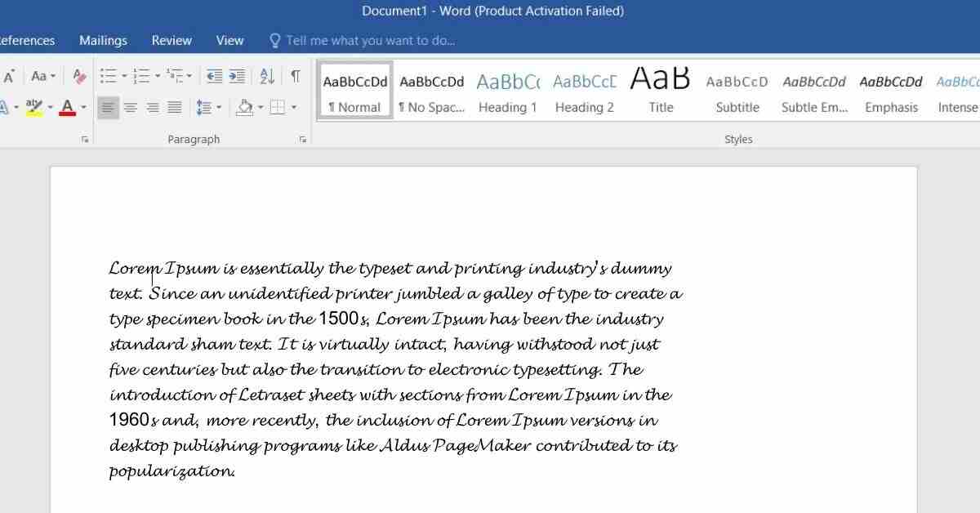The height and width of the screenshot is (513, 980).
Task: Apply the Heading 1 style
Action: [x=507, y=91]
